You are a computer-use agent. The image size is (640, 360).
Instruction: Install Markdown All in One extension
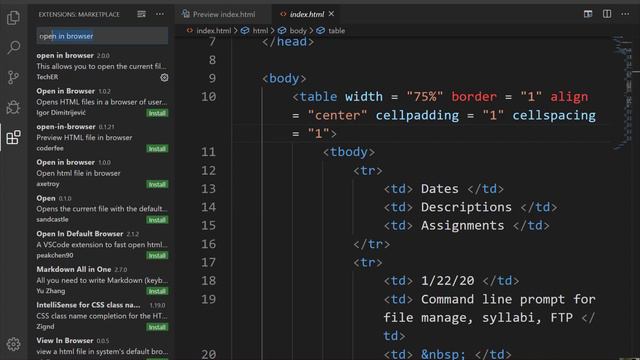point(157,291)
